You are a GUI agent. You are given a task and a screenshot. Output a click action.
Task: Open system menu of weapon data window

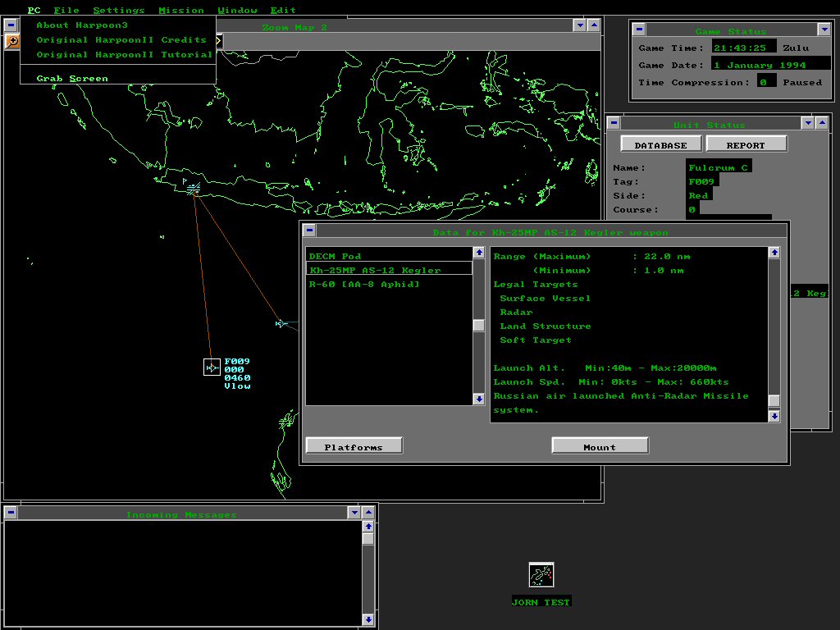(x=309, y=231)
